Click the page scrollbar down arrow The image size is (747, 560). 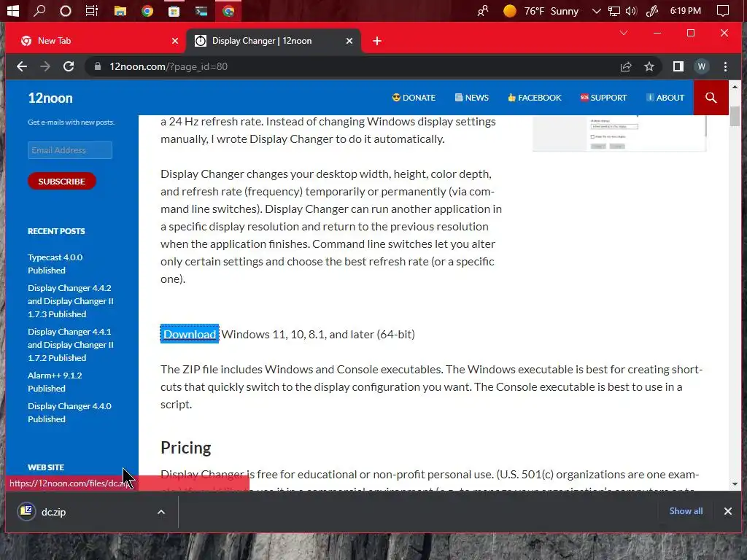click(x=735, y=484)
